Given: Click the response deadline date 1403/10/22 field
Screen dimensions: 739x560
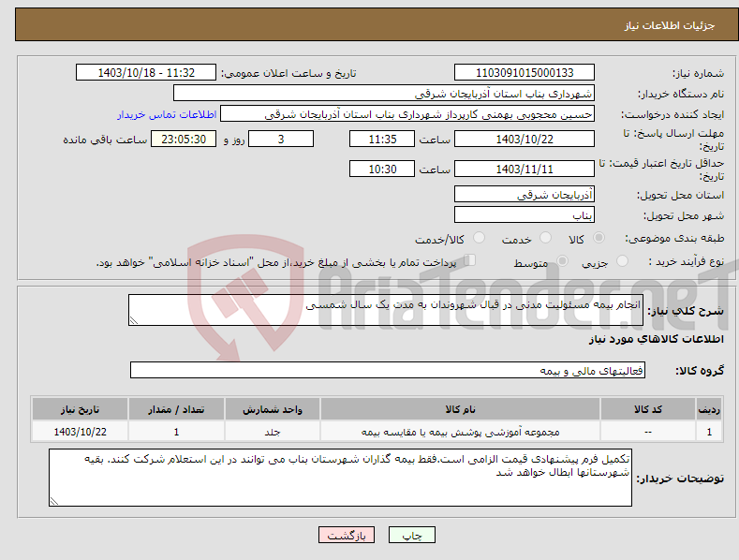Looking at the screenshot, I should pos(525,139).
